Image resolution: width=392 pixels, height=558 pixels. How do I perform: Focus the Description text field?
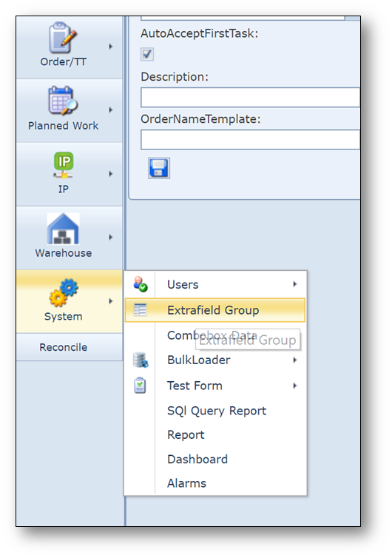[251, 97]
